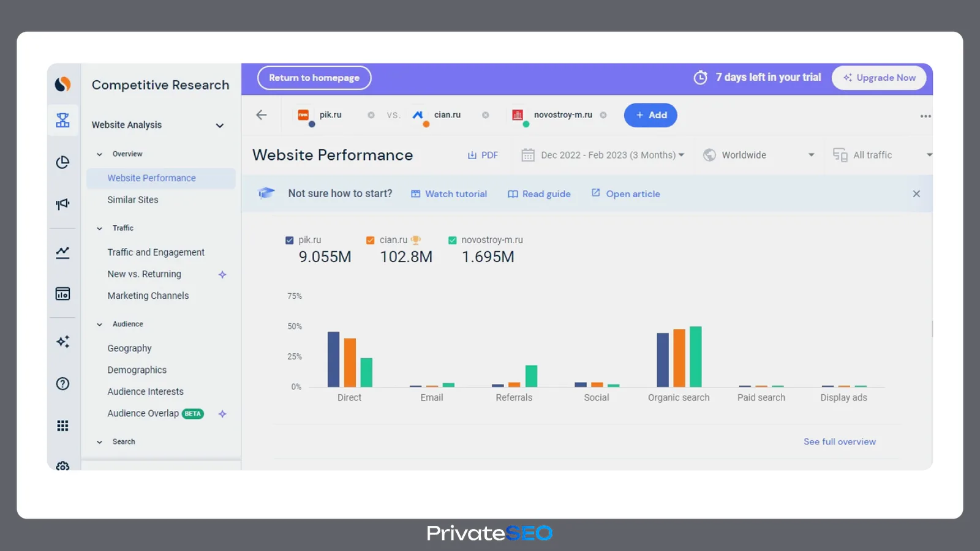The image size is (980, 551).
Task: Click the sparkle next to Audience Overlap
Action: pyautogui.click(x=222, y=414)
